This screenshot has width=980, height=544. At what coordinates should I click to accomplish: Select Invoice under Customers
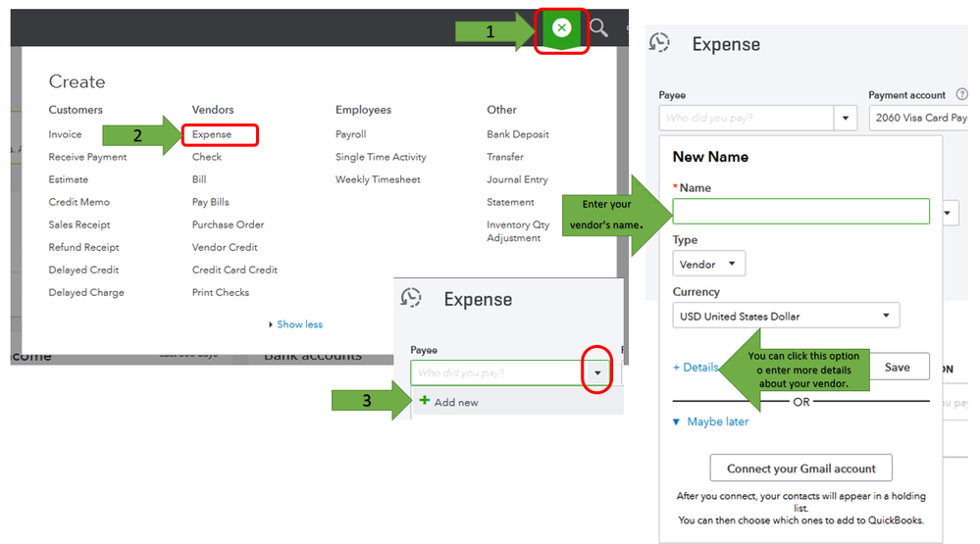click(x=65, y=134)
